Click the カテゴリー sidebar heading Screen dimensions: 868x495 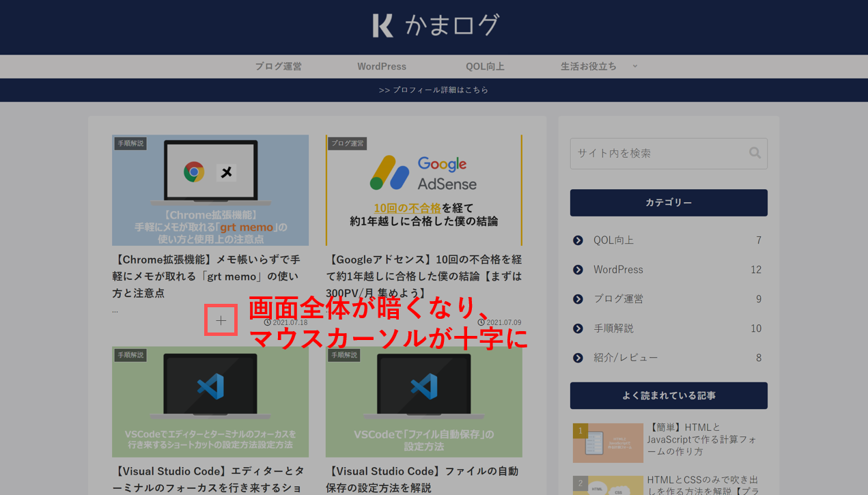pos(669,203)
